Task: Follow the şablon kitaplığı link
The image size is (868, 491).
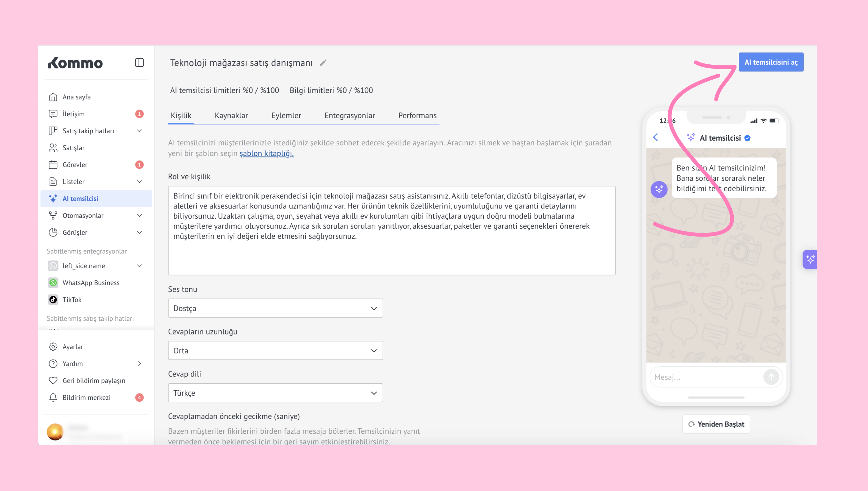Action: click(x=266, y=153)
